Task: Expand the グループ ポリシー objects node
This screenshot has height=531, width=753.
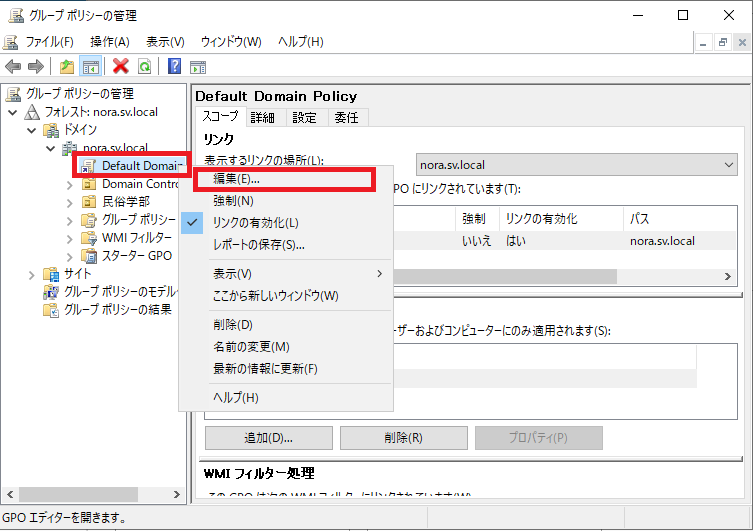Action: (70, 220)
